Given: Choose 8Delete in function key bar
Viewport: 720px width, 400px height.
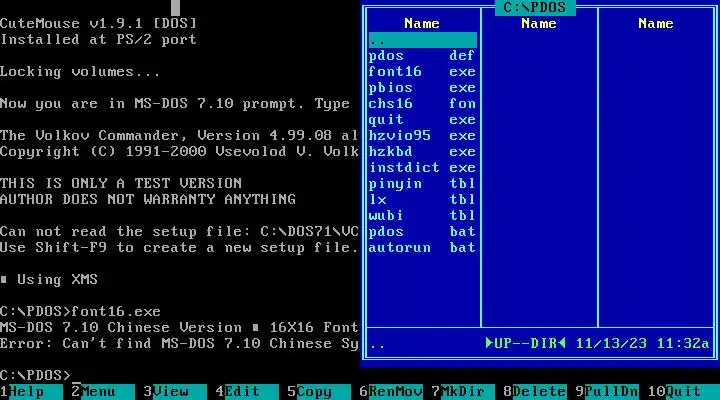Looking at the screenshot, I should click(x=535, y=391).
